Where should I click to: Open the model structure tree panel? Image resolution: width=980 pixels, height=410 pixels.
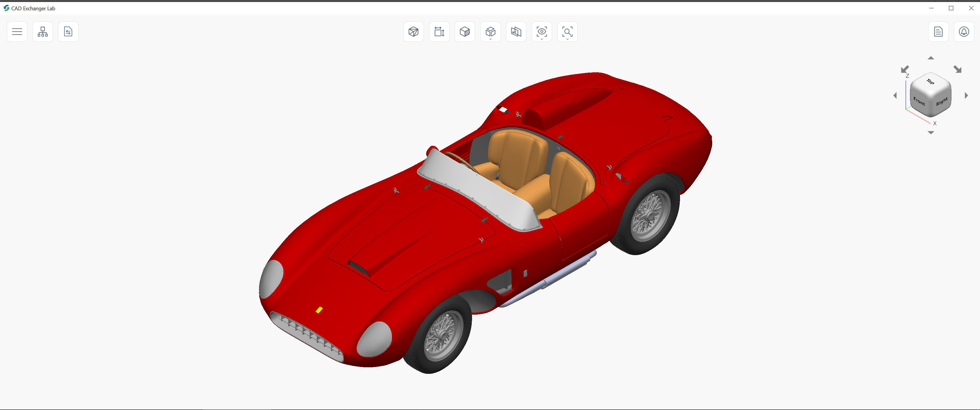[x=43, y=32]
